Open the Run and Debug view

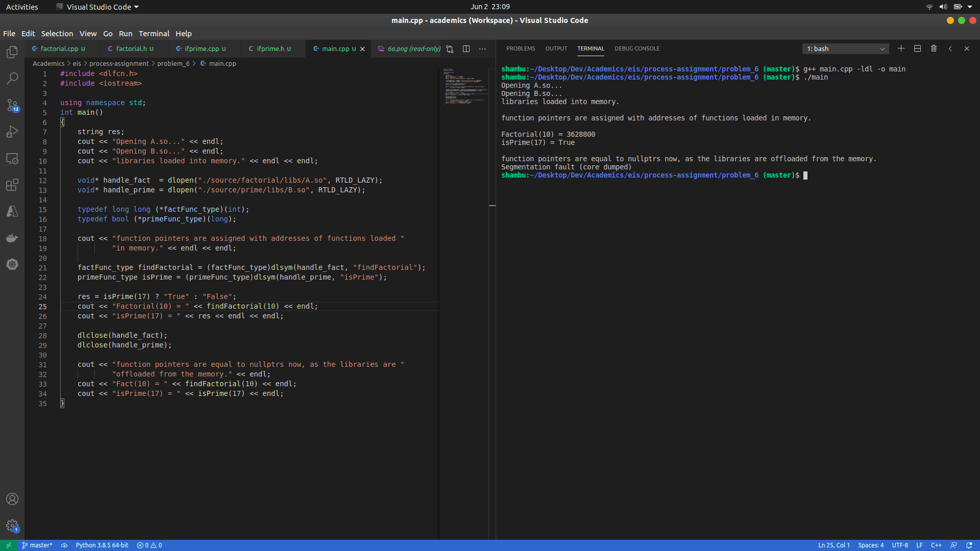coord(12,132)
